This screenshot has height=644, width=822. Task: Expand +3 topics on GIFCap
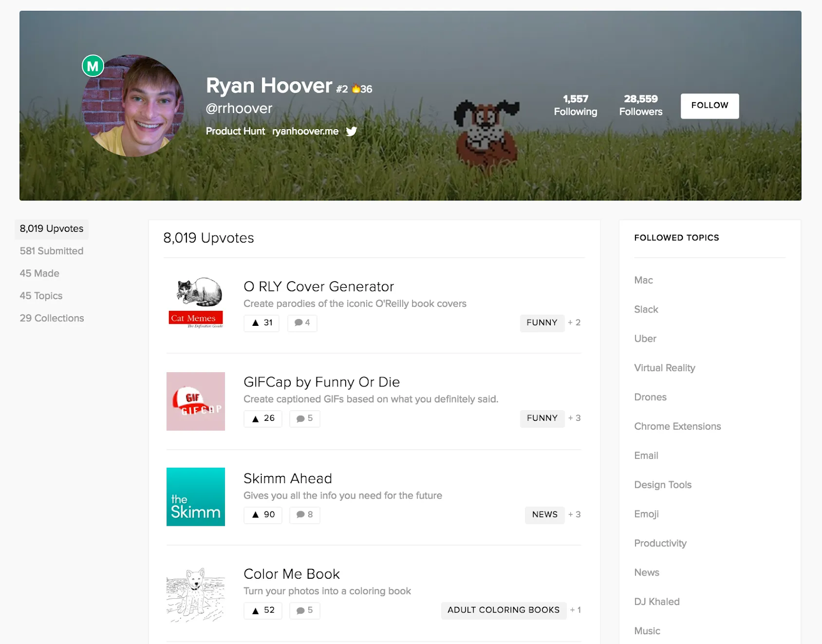574,418
